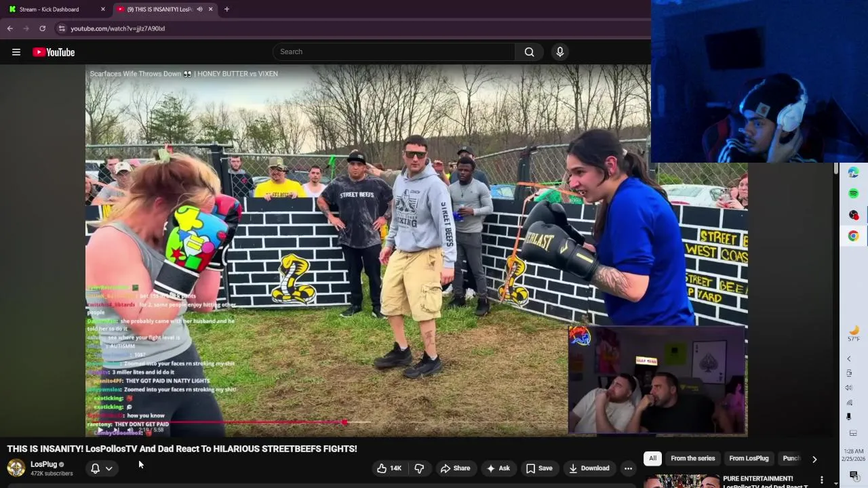The width and height of the screenshot is (868, 488).
Task: Click the 472K subscribers text
Action: [x=52, y=473]
